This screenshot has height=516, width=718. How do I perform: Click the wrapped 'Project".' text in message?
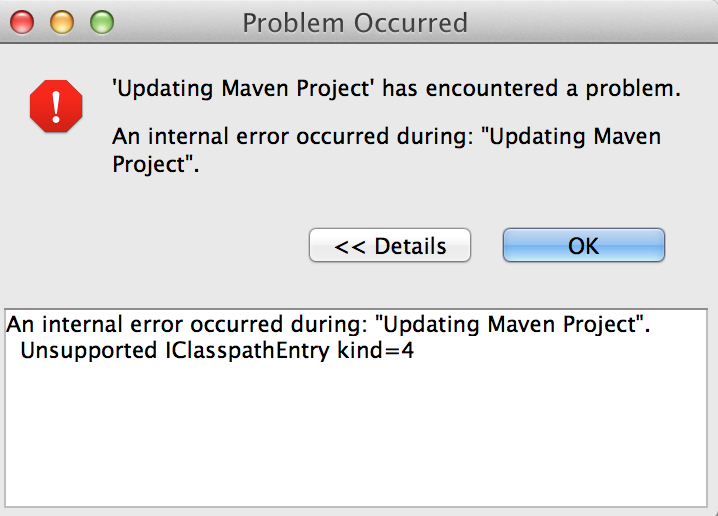pos(157,164)
